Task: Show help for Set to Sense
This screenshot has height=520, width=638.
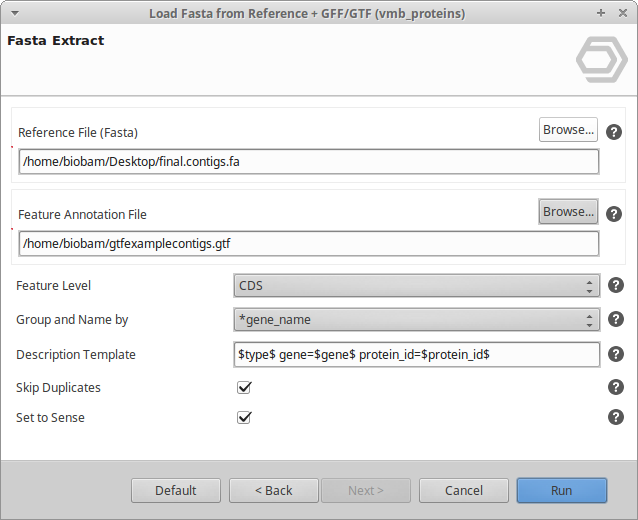Action: click(616, 417)
